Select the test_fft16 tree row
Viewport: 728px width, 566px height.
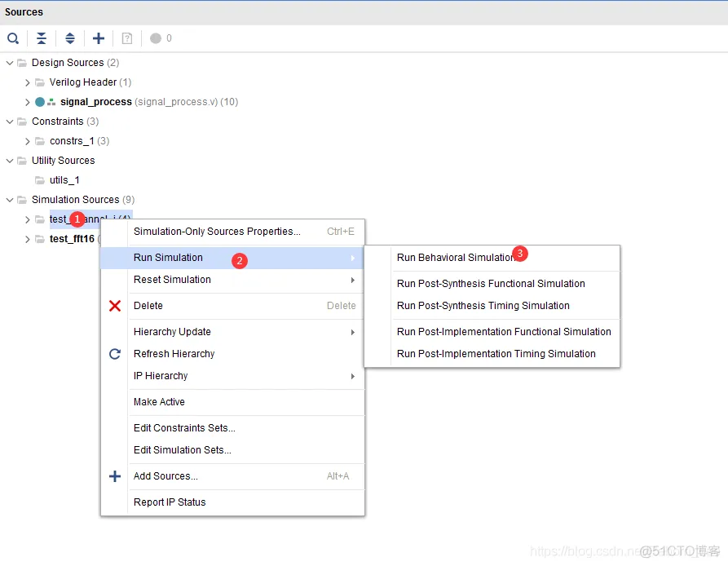[x=68, y=239]
